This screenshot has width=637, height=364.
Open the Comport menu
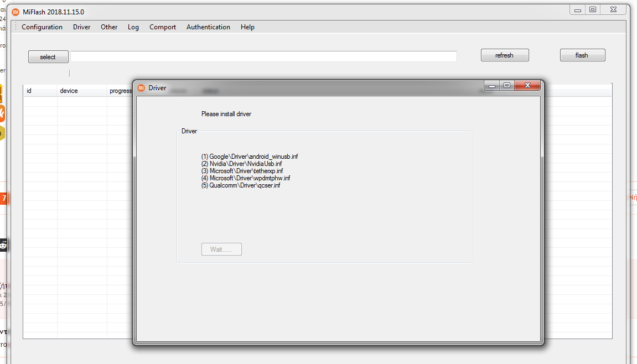click(163, 27)
